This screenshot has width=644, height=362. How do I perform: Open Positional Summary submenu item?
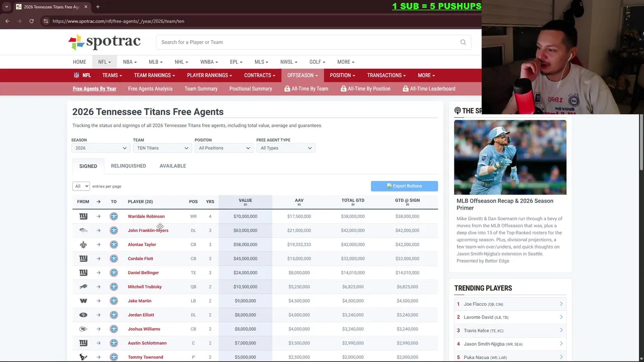251,88
